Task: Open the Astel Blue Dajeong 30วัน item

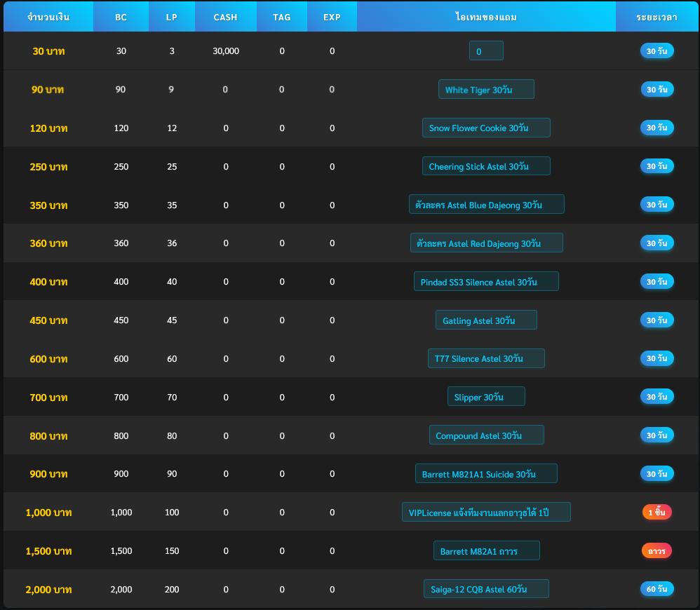Action: [485, 205]
